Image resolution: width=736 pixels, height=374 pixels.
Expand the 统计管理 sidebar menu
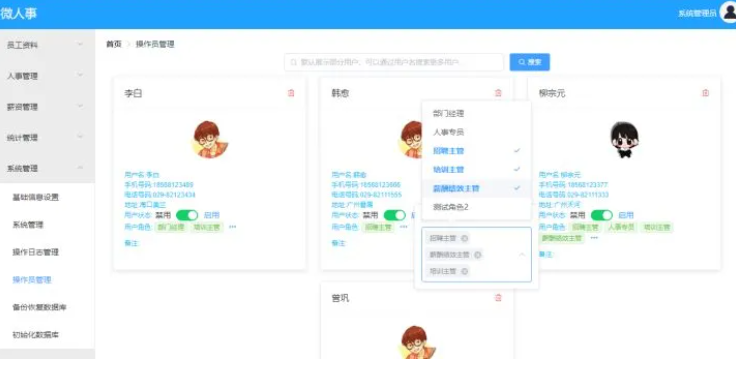(47, 137)
